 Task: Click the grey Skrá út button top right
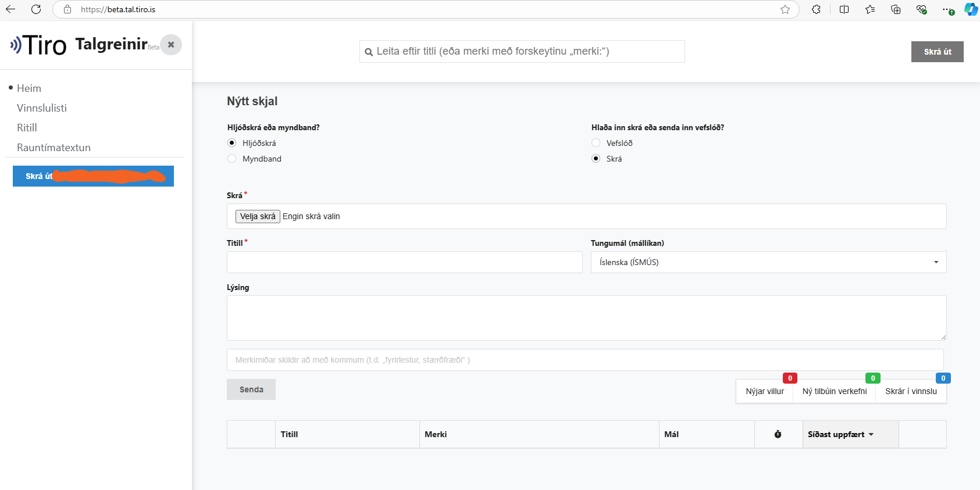point(937,52)
